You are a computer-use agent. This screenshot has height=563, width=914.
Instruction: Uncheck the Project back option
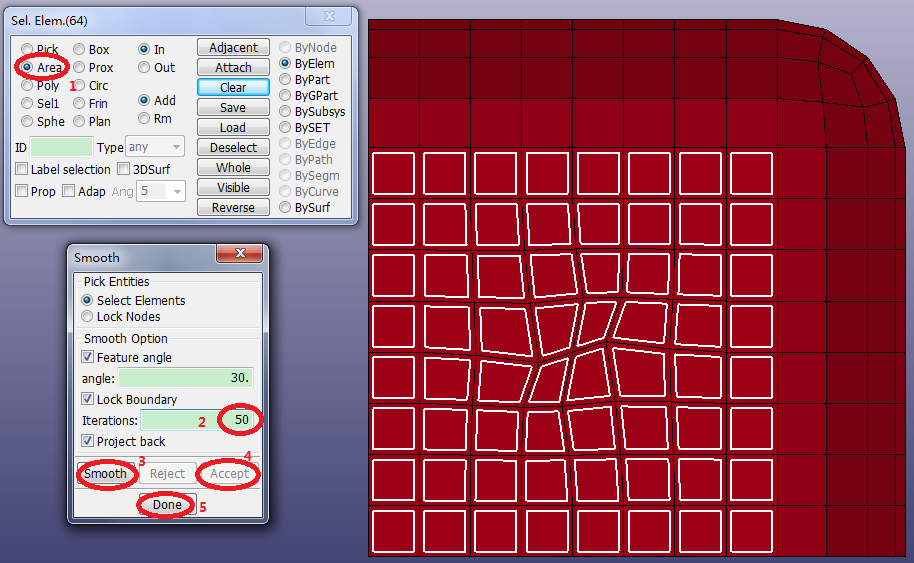[89, 441]
